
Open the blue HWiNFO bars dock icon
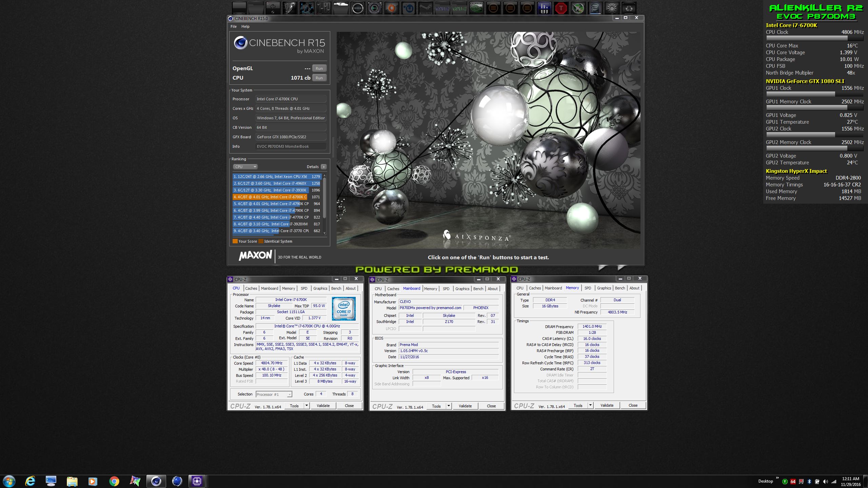point(544,8)
